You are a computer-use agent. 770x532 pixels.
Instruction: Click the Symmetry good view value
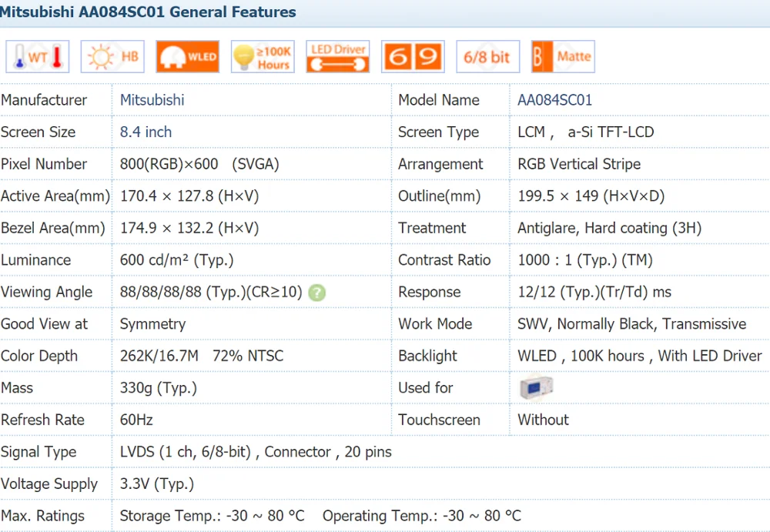tap(152, 324)
